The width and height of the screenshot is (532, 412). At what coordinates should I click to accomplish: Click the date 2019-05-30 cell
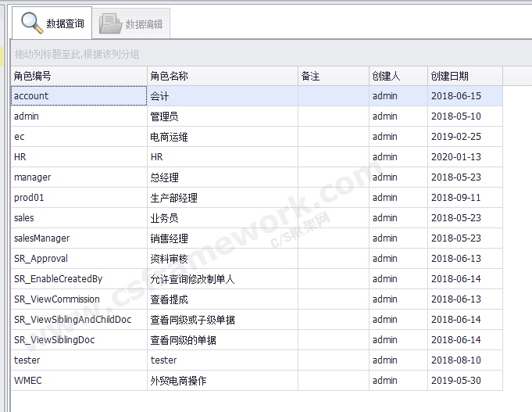(465, 381)
